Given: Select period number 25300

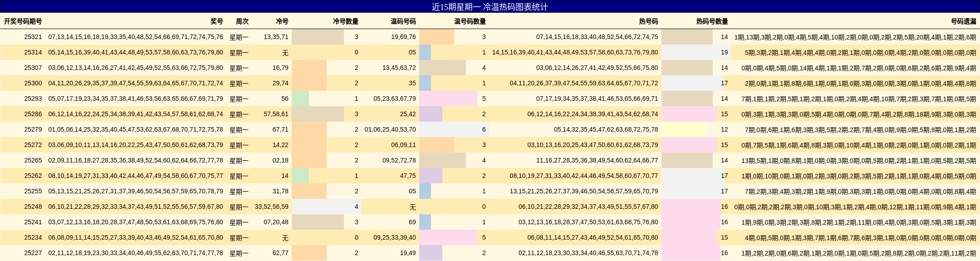Looking at the screenshot, I should pyautogui.click(x=33, y=83).
